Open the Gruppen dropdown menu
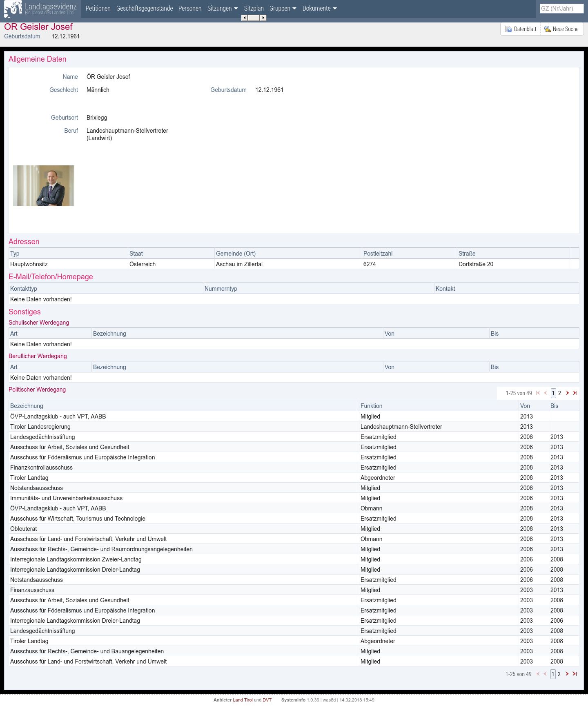The image size is (588, 706). [283, 8]
